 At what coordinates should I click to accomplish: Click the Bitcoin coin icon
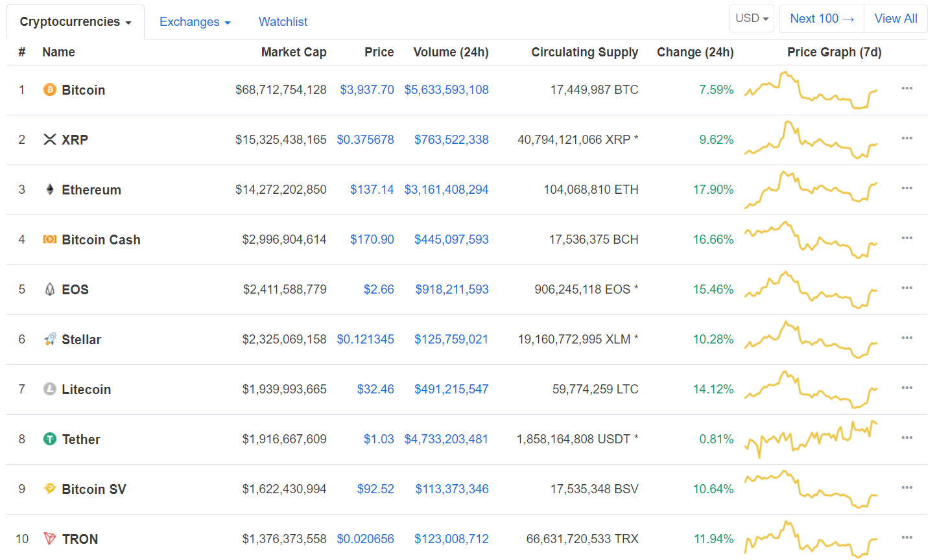(x=50, y=89)
